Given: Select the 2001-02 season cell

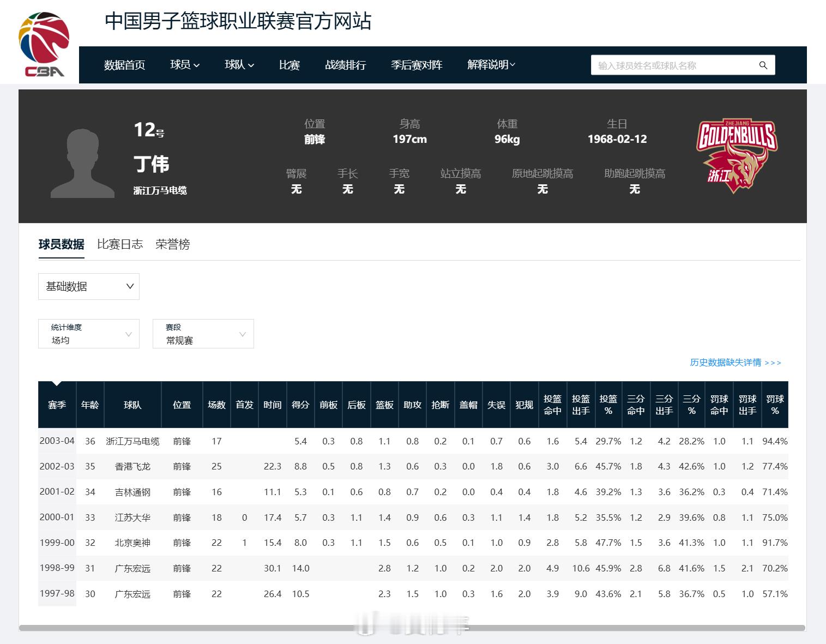Looking at the screenshot, I should pyautogui.click(x=57, y=492).
